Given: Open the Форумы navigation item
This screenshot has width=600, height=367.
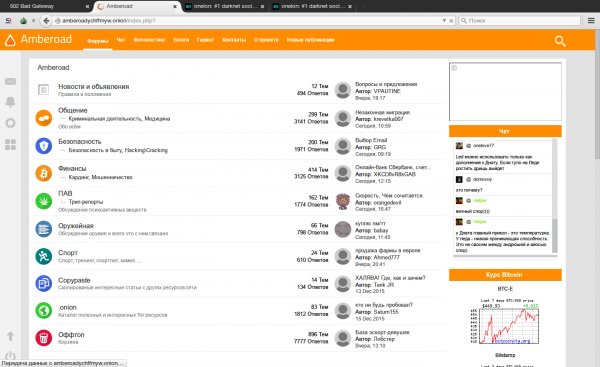Looking at the screenshot, I should 98,40.
